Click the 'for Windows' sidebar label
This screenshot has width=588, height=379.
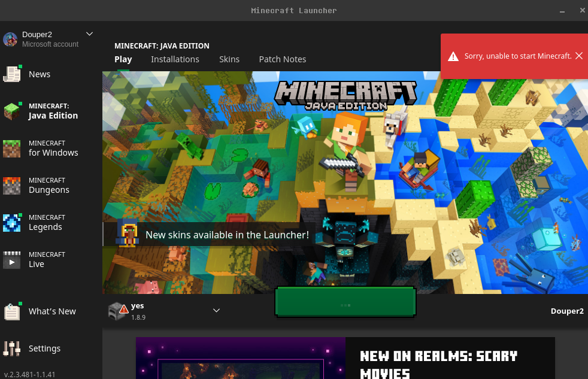click(x=53, y=153)
